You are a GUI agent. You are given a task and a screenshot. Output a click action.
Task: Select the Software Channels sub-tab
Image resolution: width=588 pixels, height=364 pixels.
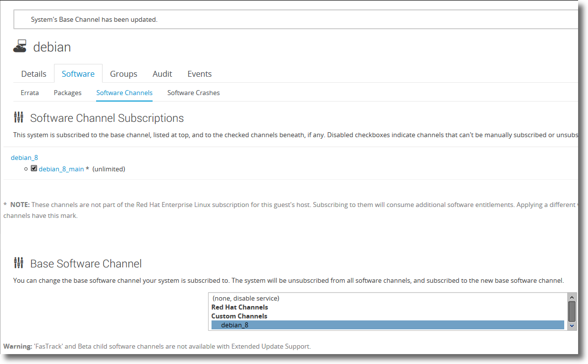[124, 93]
